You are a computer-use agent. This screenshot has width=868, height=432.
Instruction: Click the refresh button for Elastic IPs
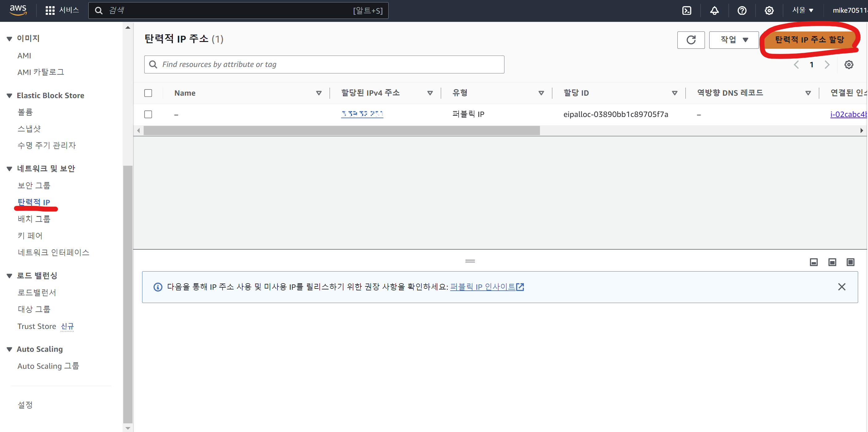tap(691, 40)
